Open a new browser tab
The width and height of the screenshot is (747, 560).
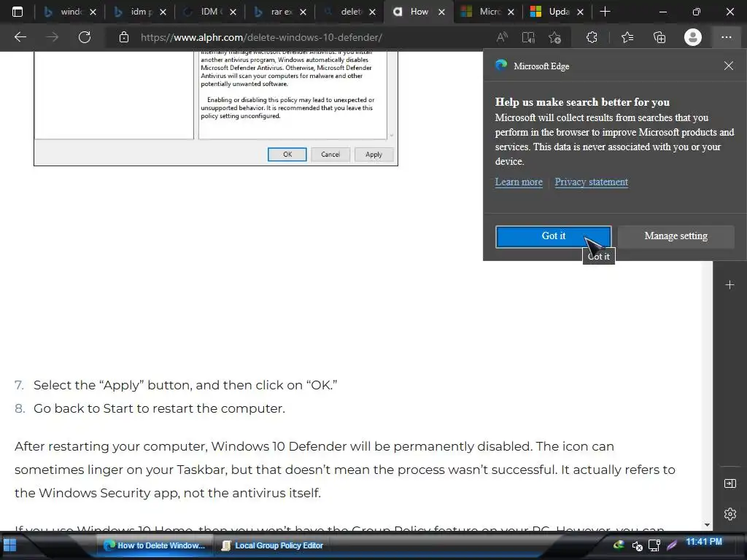605,12
